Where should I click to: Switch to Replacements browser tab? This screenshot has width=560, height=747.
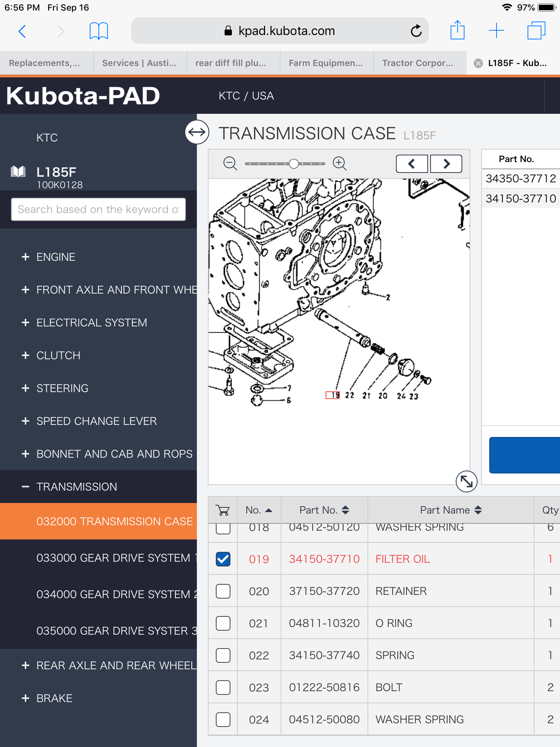[47, 63]
